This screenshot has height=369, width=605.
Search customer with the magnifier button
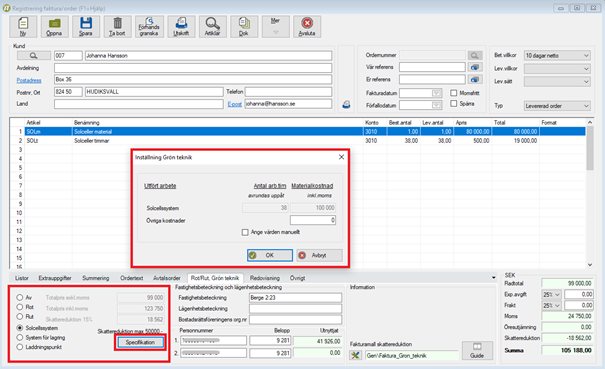(x=34, y=56)
